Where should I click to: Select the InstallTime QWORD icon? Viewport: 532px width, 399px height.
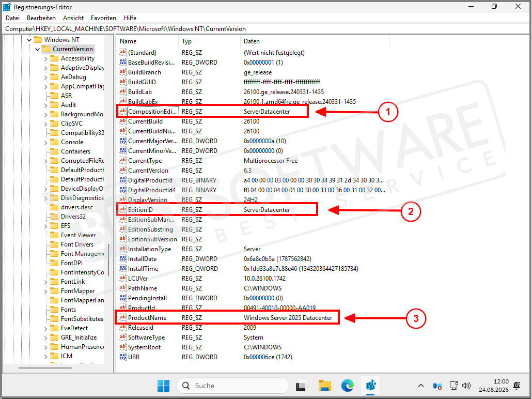(123, 268)
